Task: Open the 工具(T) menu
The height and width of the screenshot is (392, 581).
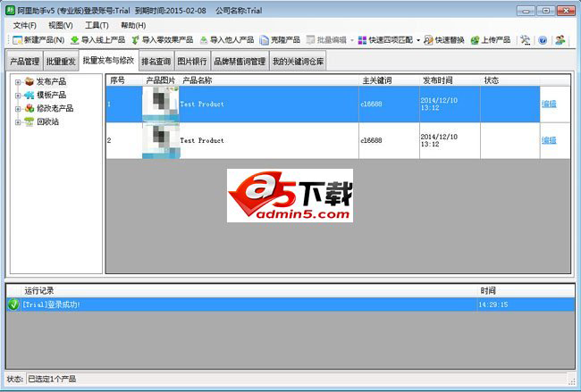Action: (x=97, y=26)
